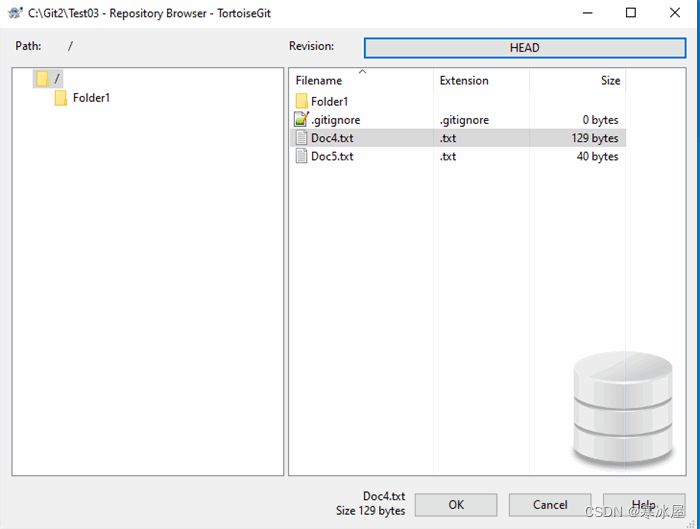This screenshot has width=700, height=529.
Task: Click the Path value '/' at top
Action: click(x=70, y=46)
